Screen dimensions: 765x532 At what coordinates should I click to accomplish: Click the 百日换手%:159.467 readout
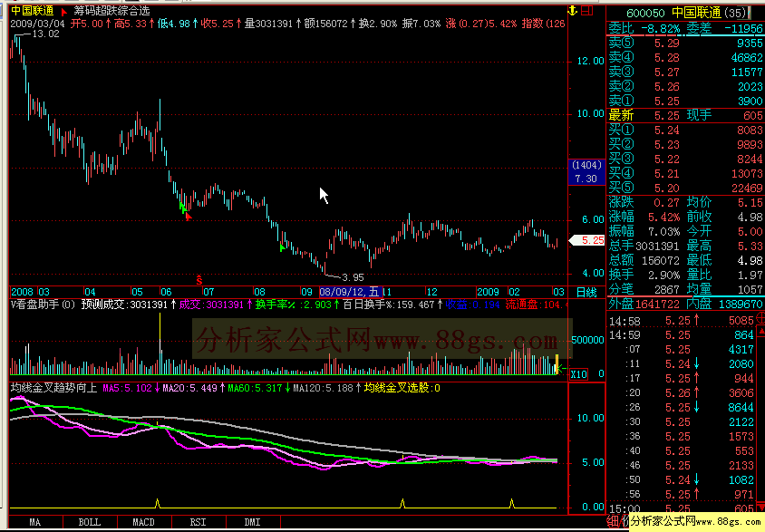388,305
